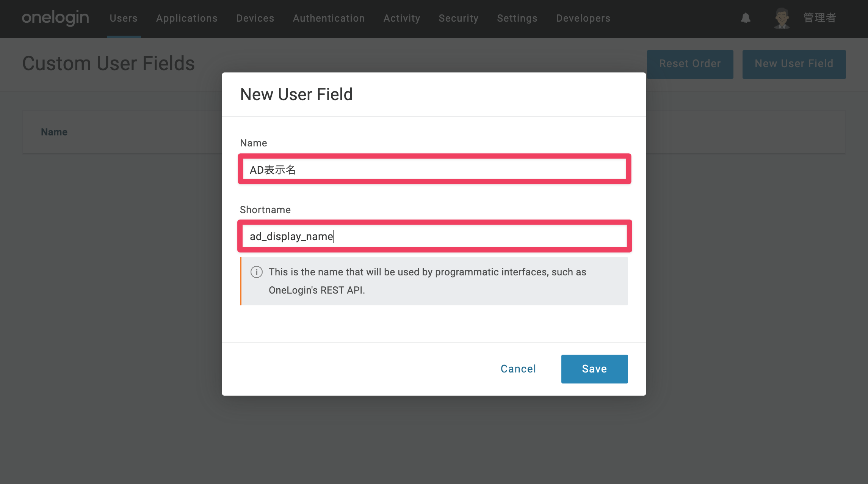
Task: Open the Devices menu
Action: [255, 18]
